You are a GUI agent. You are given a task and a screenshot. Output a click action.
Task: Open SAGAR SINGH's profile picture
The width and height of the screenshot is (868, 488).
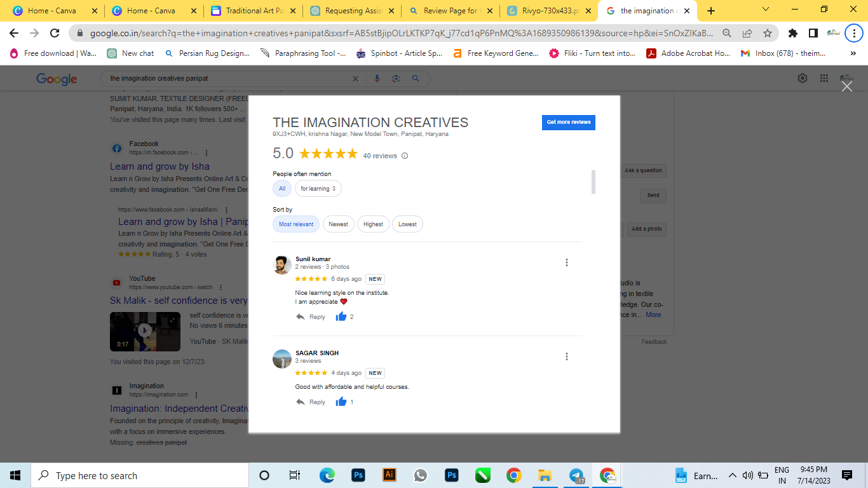coord(282,359)
